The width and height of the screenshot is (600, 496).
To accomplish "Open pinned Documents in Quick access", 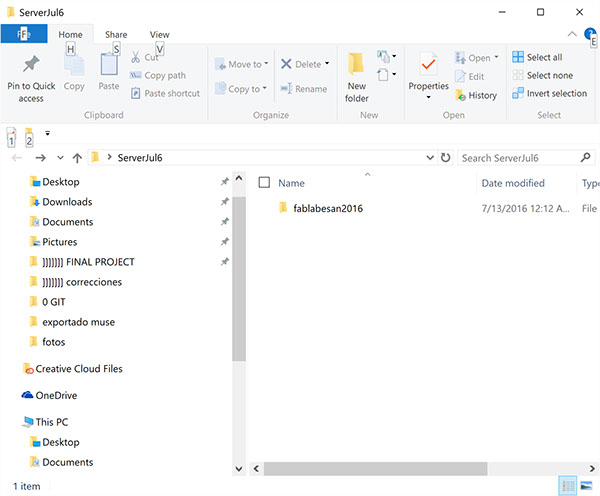I will coord(68,222).
